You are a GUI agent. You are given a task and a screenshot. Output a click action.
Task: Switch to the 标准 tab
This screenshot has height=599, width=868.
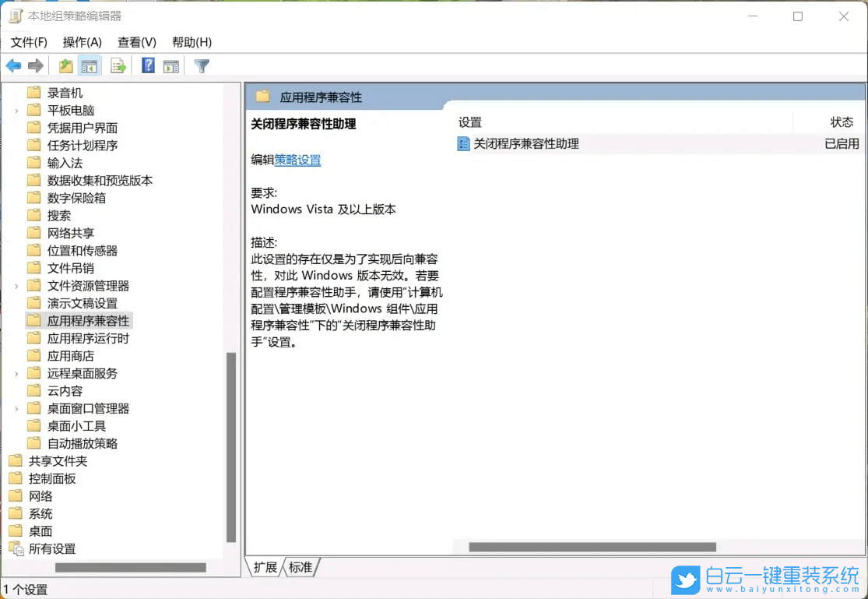(300, 568)
